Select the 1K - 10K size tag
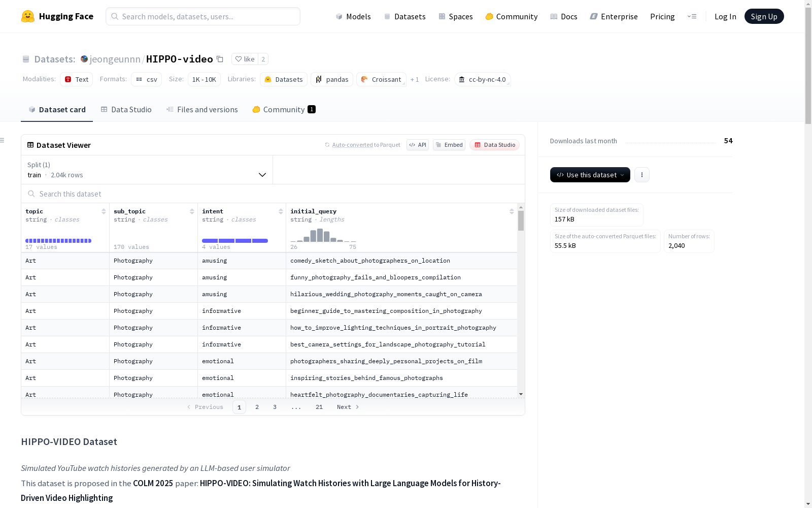This screenshot has height=508, width=812. pyautogui.click(x=204, y=79)
